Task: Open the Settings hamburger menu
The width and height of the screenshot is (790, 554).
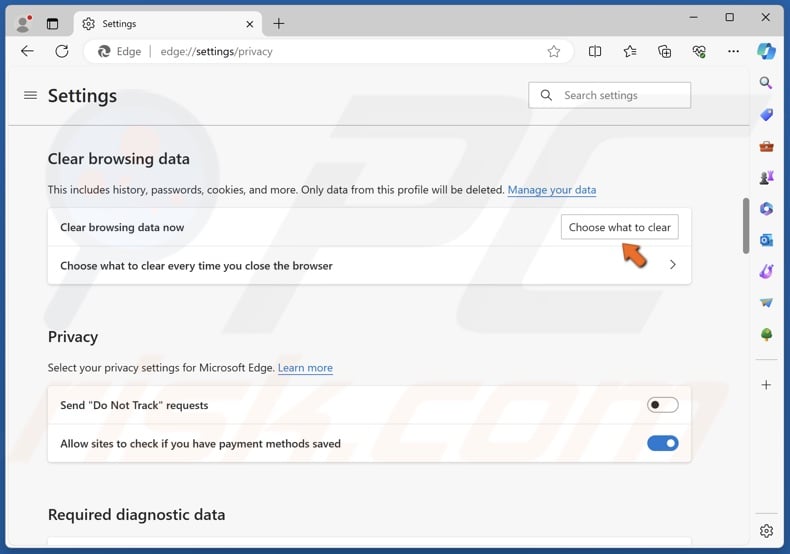Action: tap(30, 95)
